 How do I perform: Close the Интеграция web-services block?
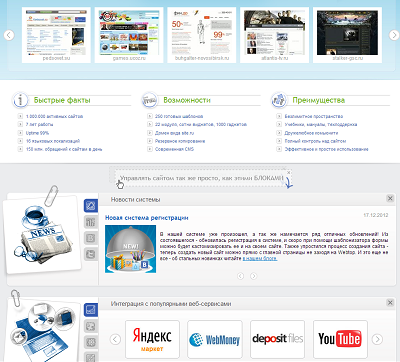click(x=390, y=303)
